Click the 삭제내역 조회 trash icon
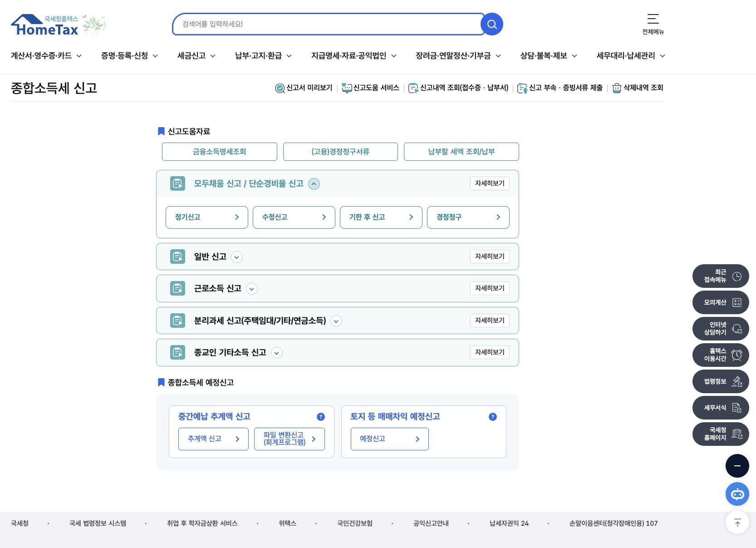 tap(617, 88)
